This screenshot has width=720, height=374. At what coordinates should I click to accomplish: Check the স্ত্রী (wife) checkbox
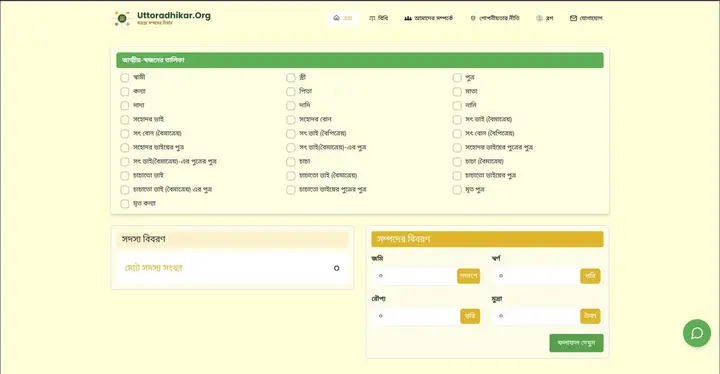[x=291, y=78]
